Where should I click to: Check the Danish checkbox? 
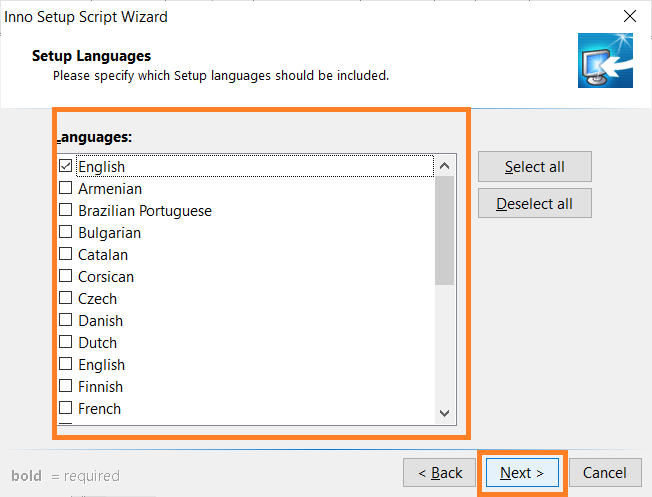pyautogui.click(x=66, y=320)
